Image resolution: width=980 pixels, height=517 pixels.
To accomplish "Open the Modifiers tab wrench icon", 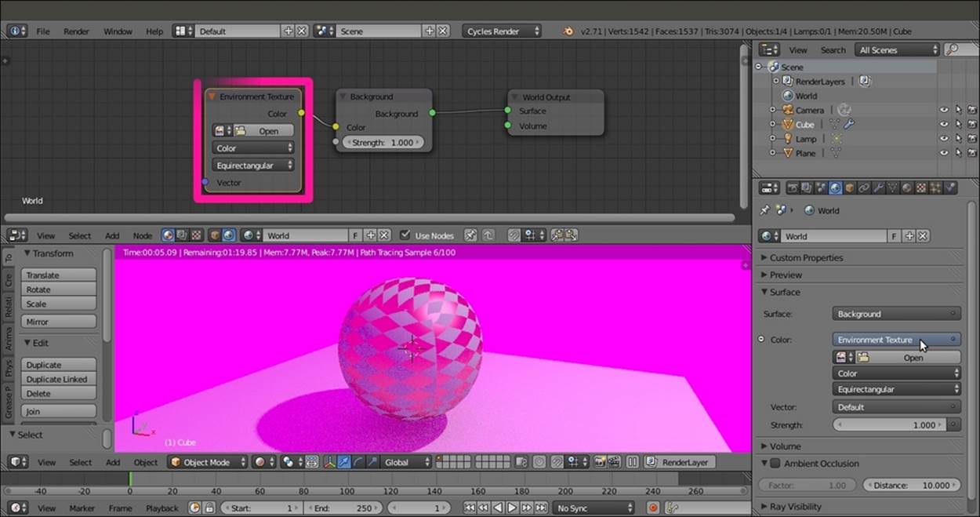I will pos(878,188).
